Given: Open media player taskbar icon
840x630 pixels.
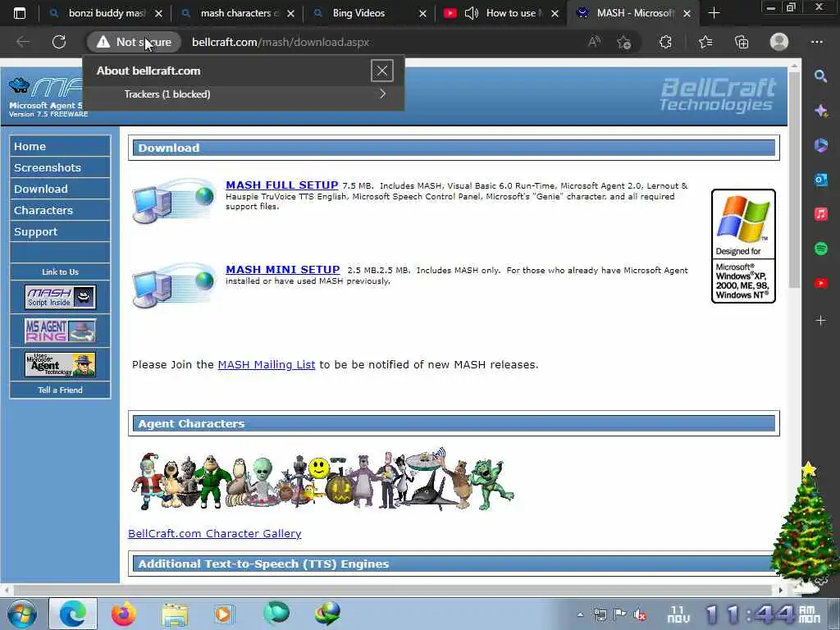Looking at the screenshot, I should 223,614.
